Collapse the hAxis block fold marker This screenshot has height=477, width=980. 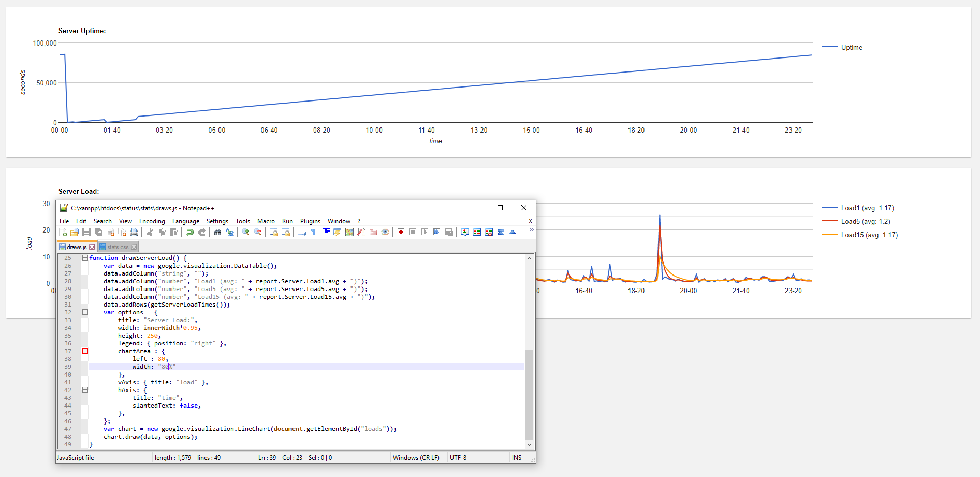85,390
